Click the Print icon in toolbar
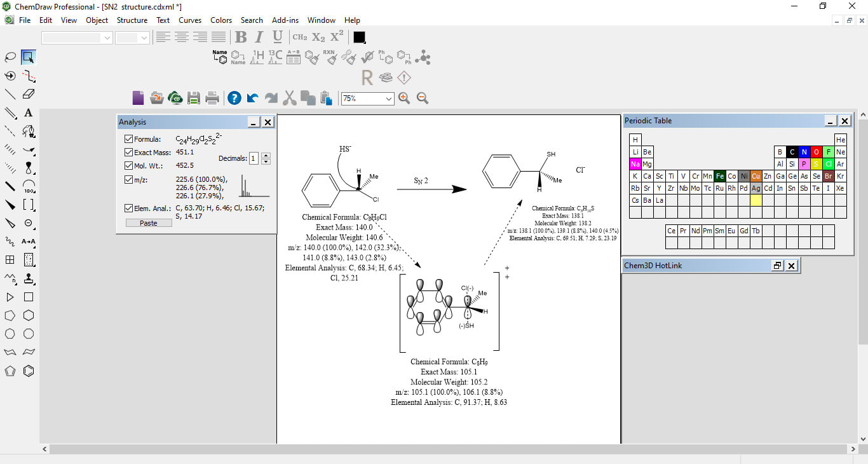868x464 pixels. click(x=212, y=98)
